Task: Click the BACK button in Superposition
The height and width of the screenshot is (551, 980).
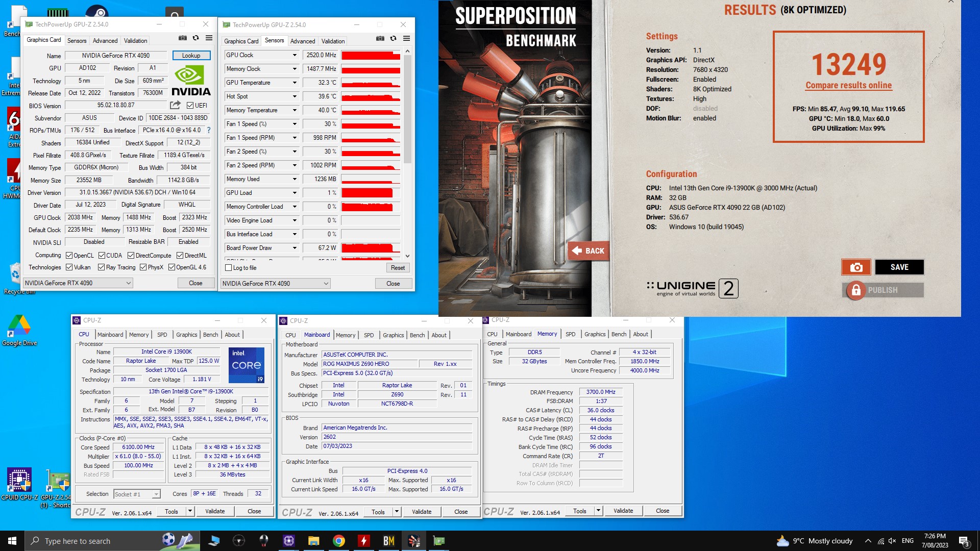Action: pos(589,251)
